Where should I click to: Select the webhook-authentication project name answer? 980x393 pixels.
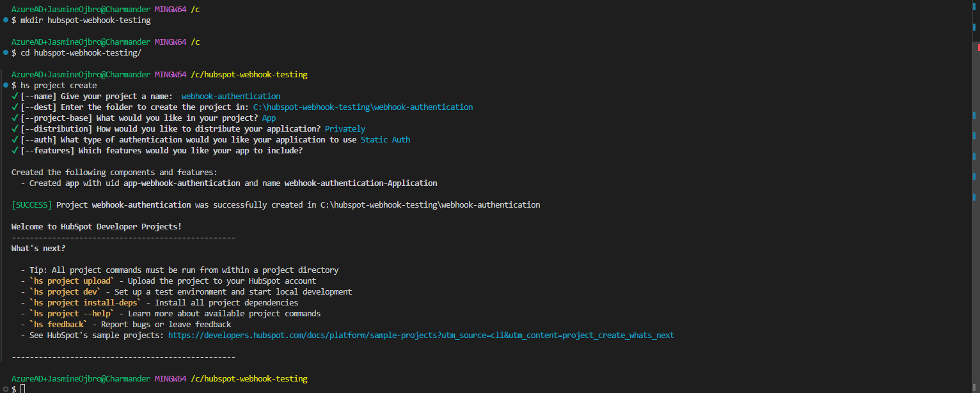pyautogui.click(x=230, y=96)
